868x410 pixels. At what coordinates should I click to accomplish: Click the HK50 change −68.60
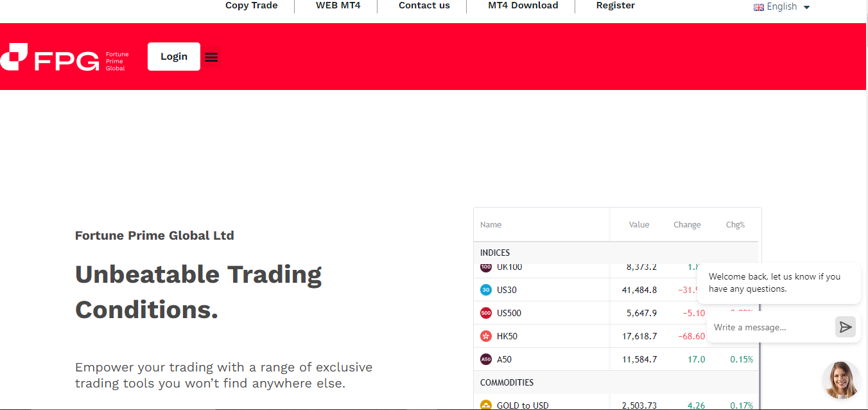click(691, 336)
